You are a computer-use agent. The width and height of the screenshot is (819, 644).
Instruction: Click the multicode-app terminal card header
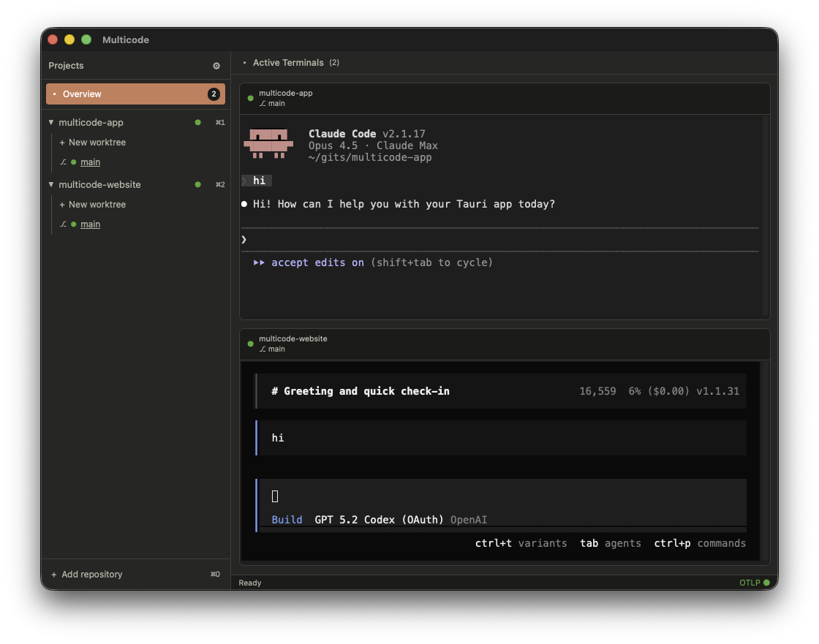click(505, 98)
